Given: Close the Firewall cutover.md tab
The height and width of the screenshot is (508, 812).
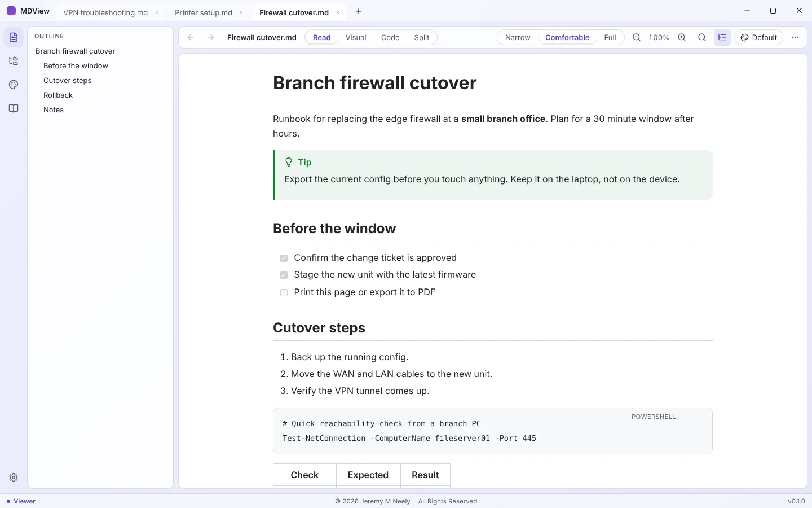Looking at the screenshot, I should click(x=338, y=12).
